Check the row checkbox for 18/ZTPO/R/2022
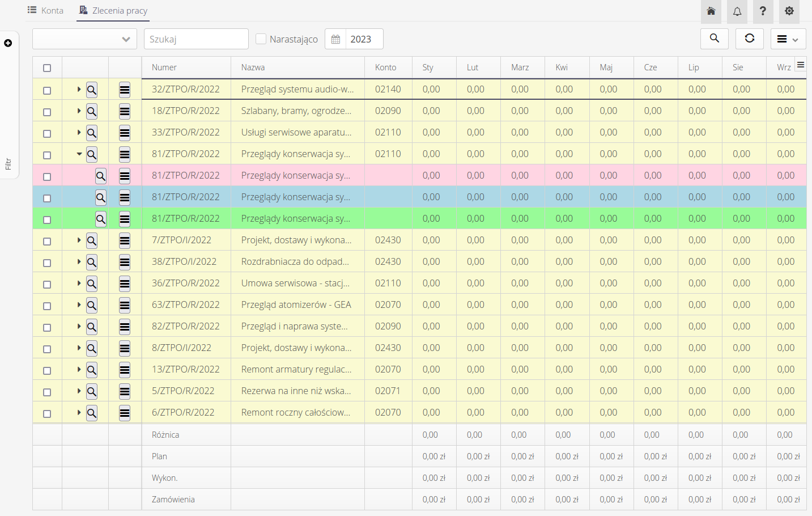812x516 pixels. (x=47, y=112)
